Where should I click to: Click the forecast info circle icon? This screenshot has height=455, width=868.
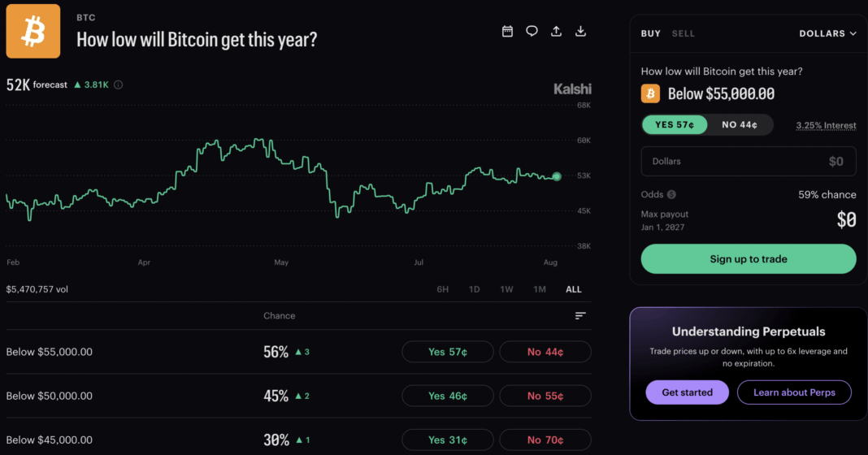pyautogui.click(x=118, y=84)
